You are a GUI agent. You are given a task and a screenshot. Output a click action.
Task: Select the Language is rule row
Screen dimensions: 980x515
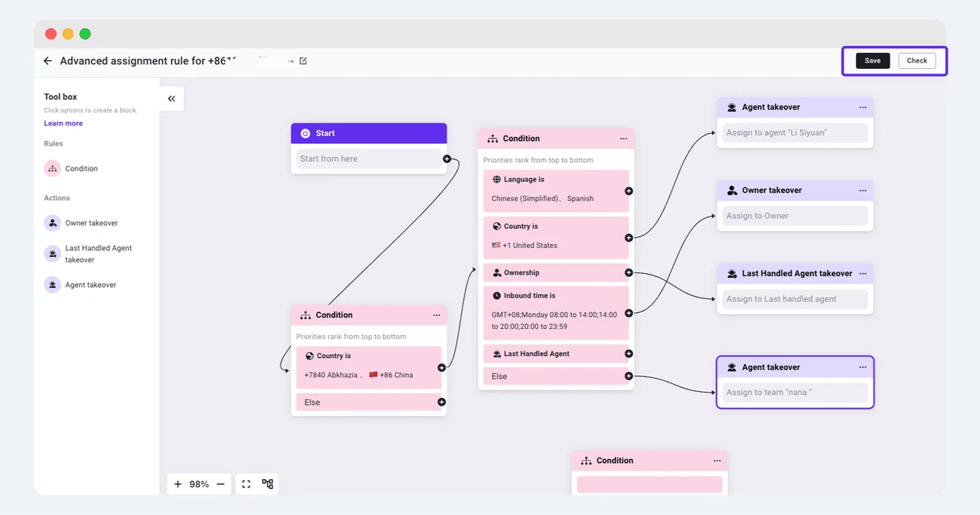pyautogui.click(x=556, y=191)
